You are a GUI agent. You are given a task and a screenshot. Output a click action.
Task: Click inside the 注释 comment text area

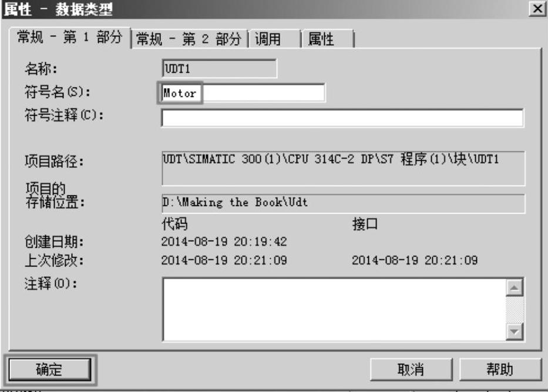point(334,309)
